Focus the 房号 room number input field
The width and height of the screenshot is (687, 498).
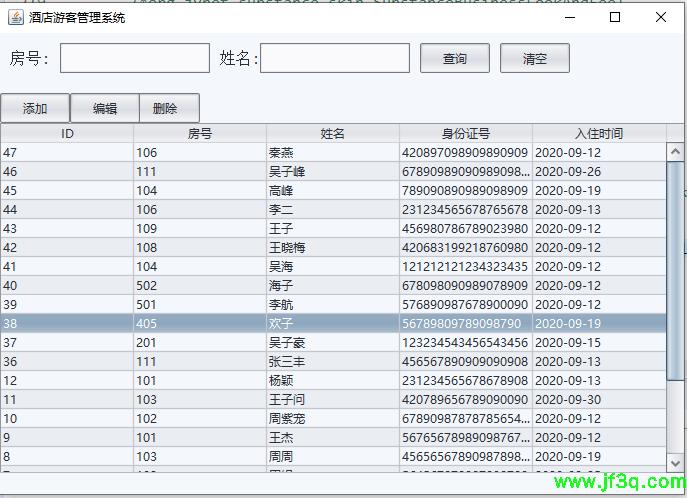(135, 58)
